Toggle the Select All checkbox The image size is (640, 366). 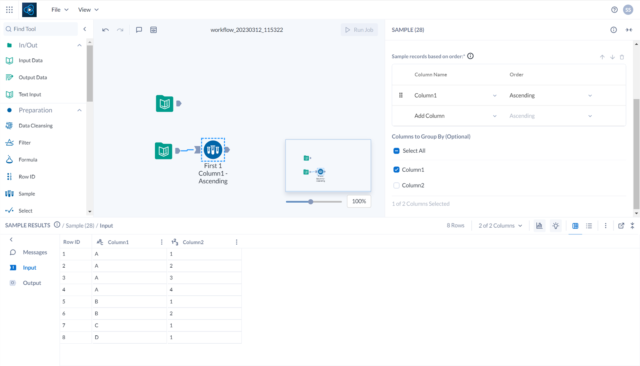[396, 151]
